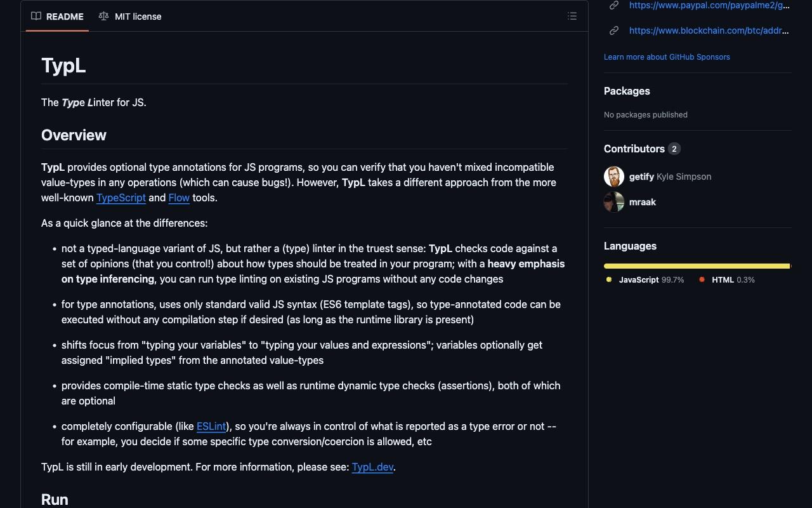Select JavaScript 99.7% language entry
Image resolution: width=812 pixels, height=508 pixels.
[645, 280]
